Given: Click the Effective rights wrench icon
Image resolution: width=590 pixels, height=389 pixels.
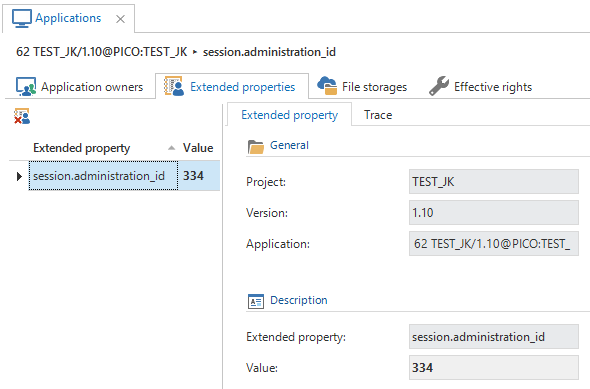Looking at the screenshot, I should point(439,86).
